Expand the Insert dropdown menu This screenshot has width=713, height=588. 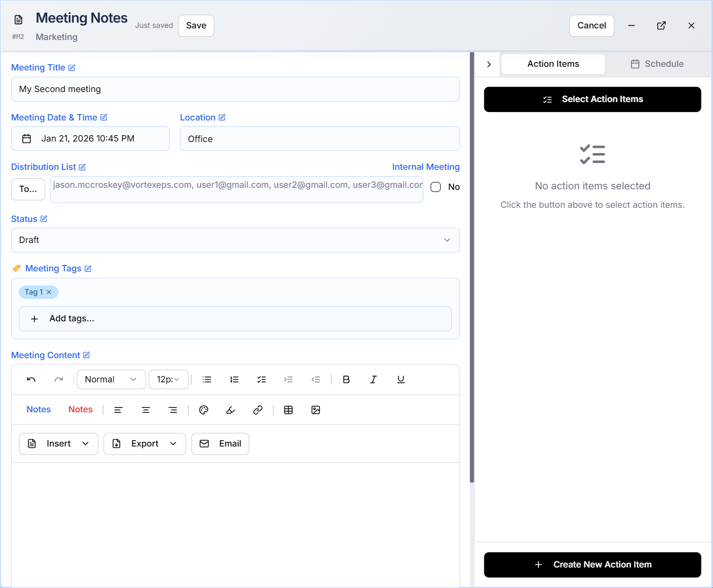coord(58,444)
